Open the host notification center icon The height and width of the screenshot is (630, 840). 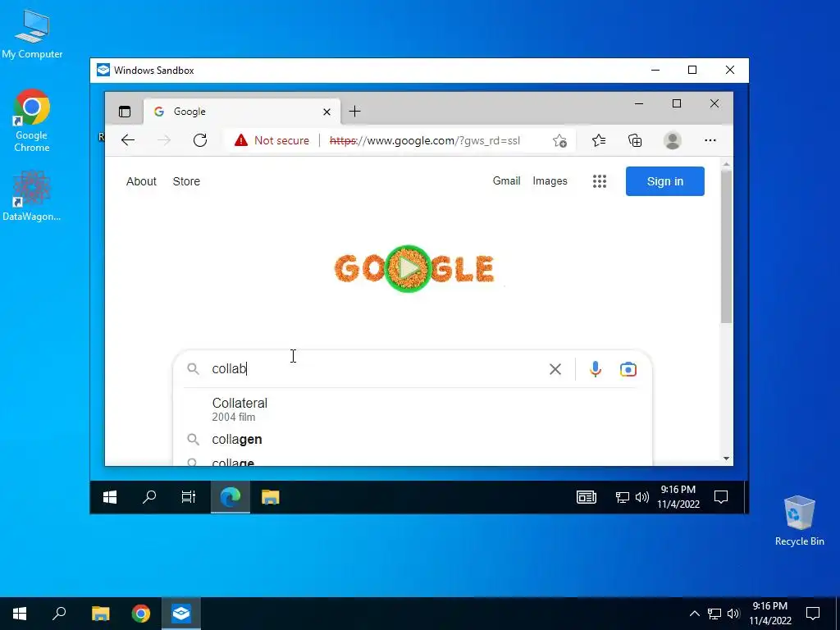coord(813,614)
